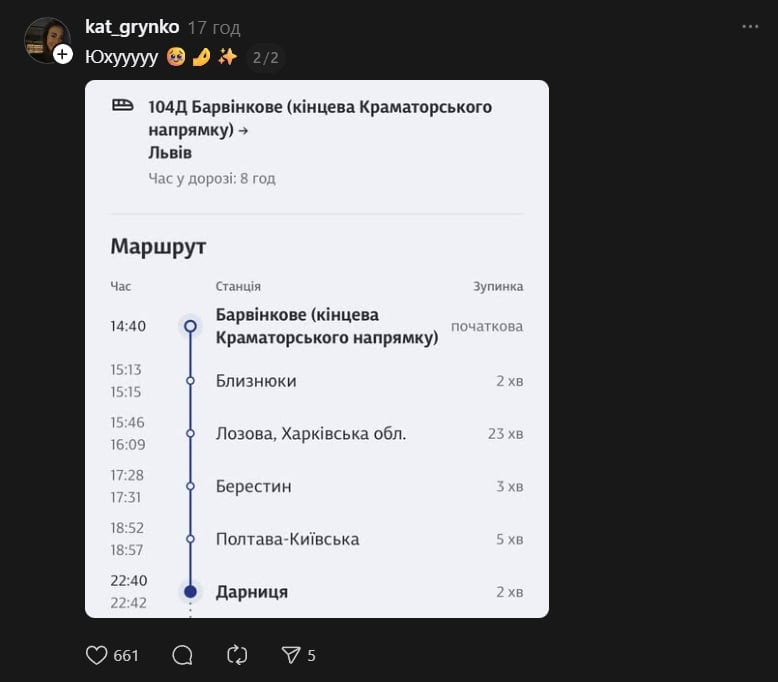This screenshot has width=778, height=682.
Task: Click the 17 год post timestamp
Action: (x=214, y=28)
